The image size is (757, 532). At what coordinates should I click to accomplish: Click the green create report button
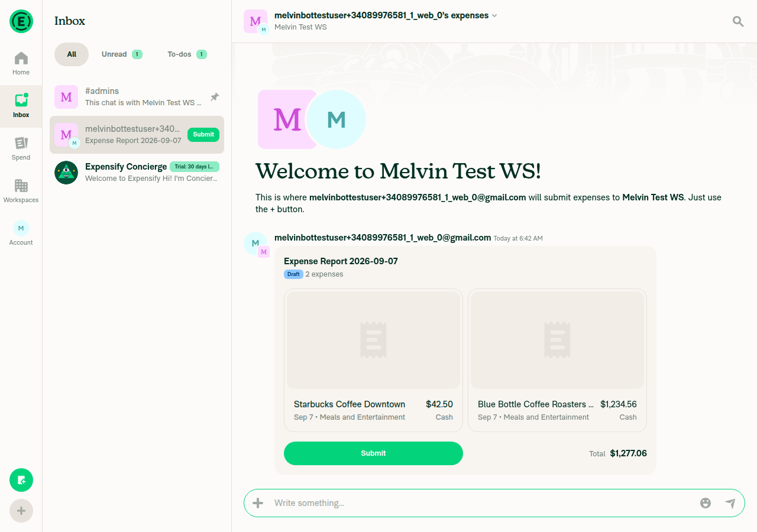[x=21, y=480]
